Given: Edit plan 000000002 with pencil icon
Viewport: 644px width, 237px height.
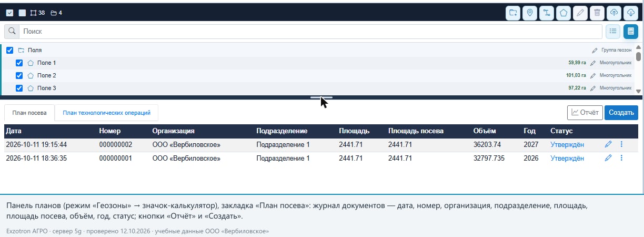Looking at the screenshot, I should pos(609,144).
